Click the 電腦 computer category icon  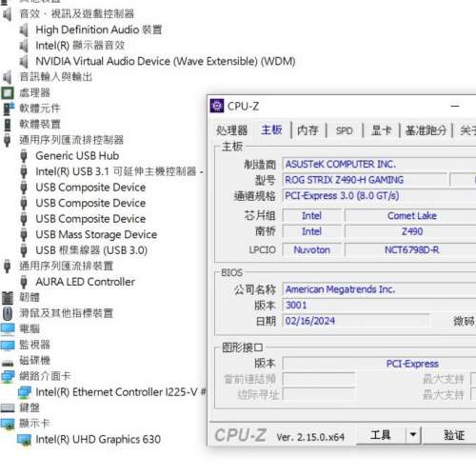8,329
